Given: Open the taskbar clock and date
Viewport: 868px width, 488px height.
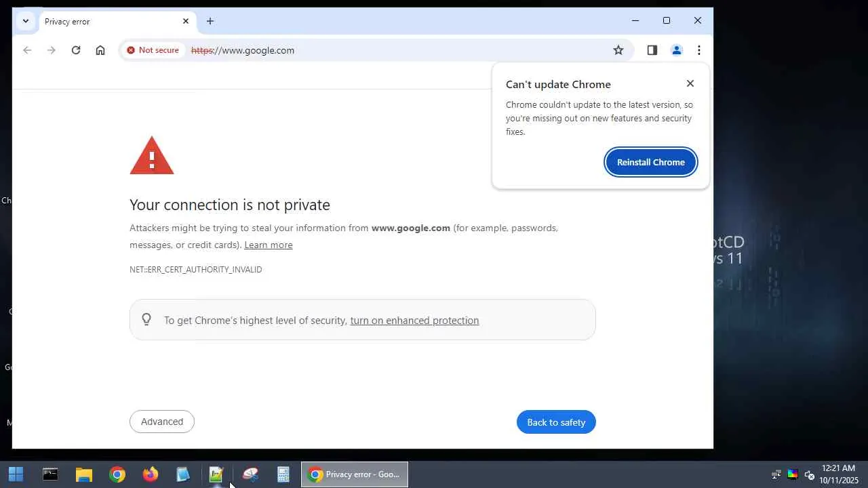Looking at the screenshot, I should coord(839,474).
